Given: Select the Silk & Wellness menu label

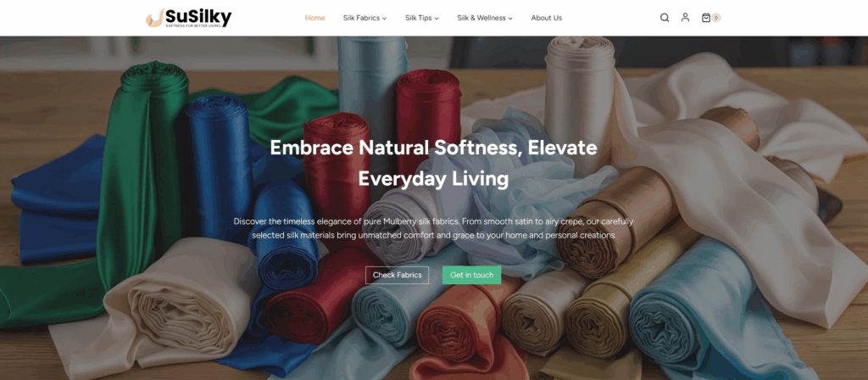Looking at the screenshot, I should [x=481, y=18].
